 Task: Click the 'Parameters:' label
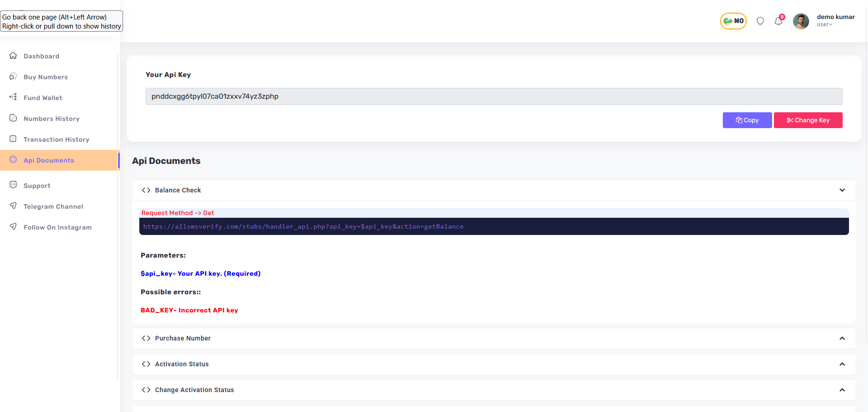click(x=163, y=255)
